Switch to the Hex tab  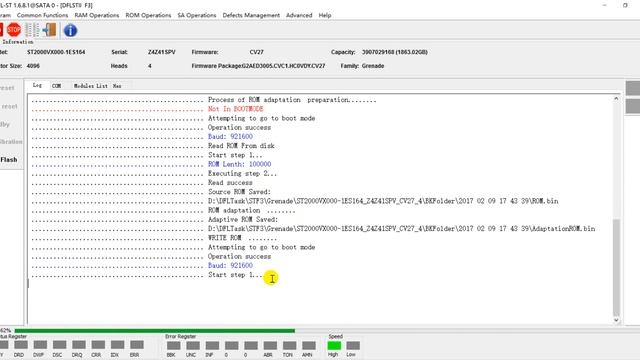(x=117, y=86)
